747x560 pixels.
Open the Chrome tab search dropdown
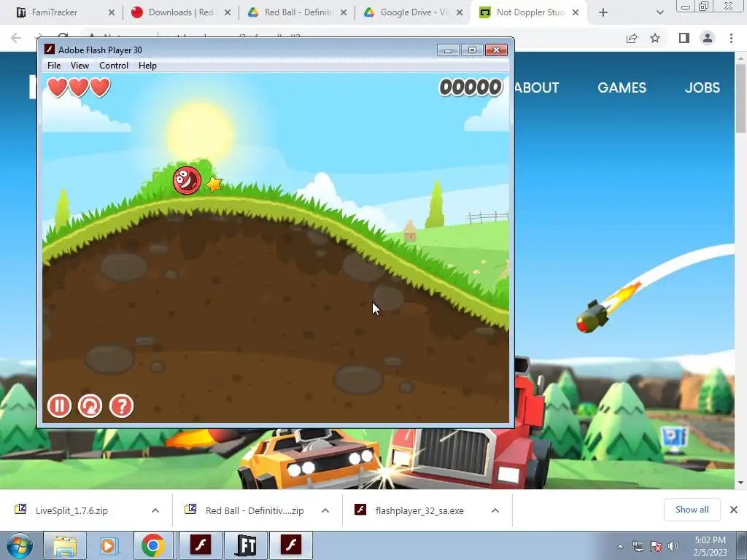pos(659,12)
